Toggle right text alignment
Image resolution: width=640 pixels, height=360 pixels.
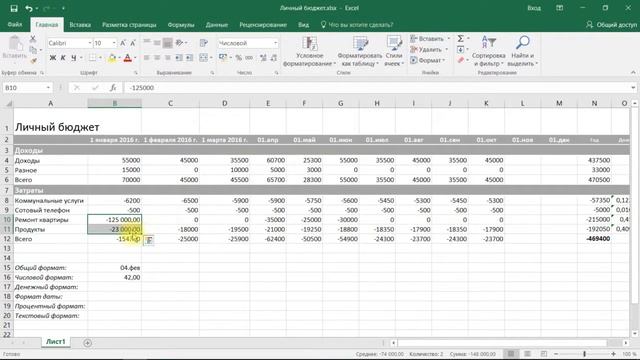click(167, 58)
